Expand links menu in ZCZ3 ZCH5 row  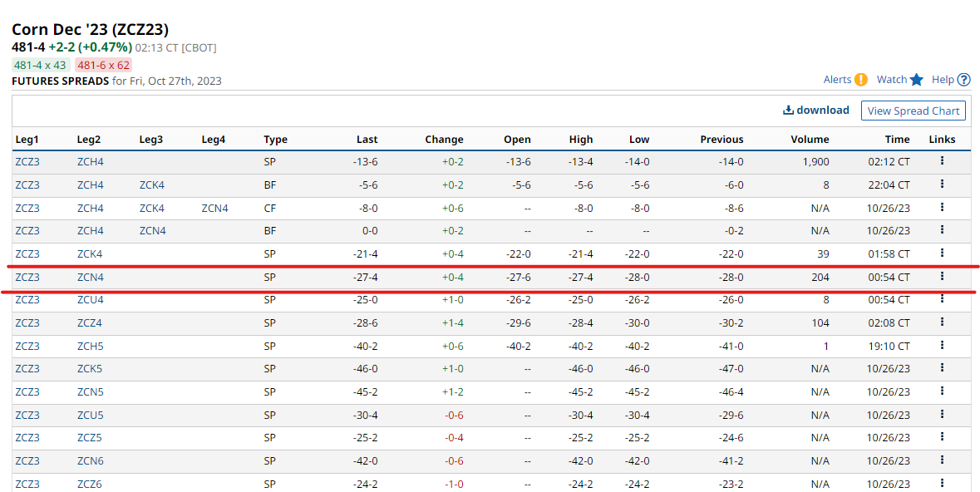click(942, 345)
